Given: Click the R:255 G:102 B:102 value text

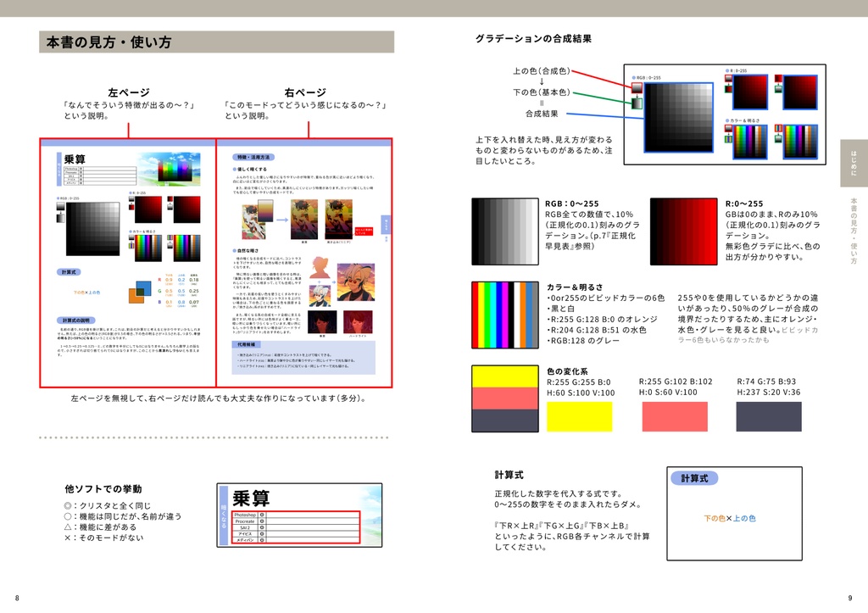Looking at the screenshot, I should [676, 382].
